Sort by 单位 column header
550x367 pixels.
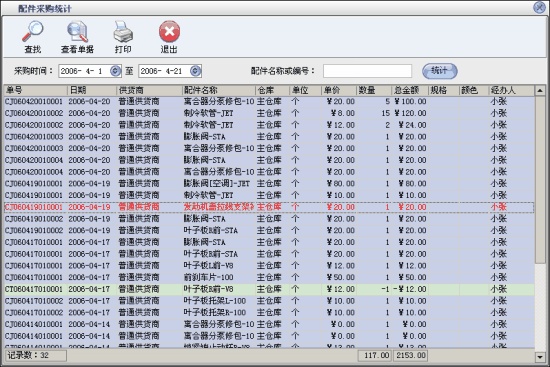click(x=306, y=91)
